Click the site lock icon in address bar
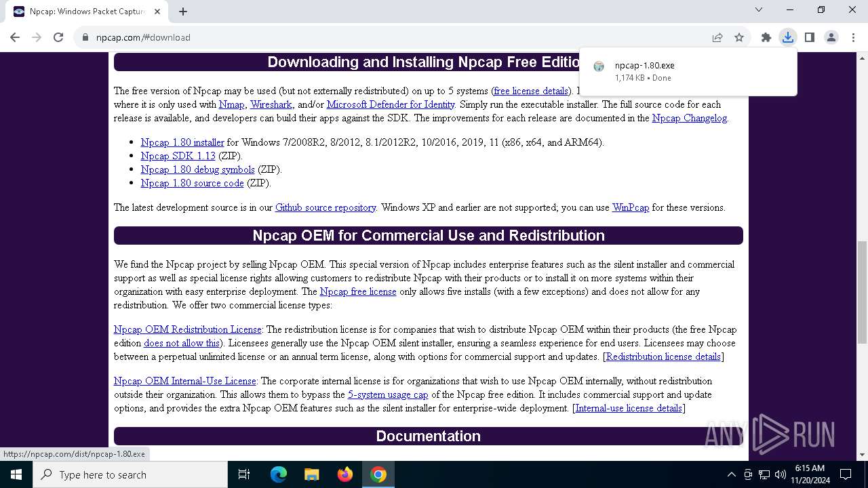 (x=85, y=37)
